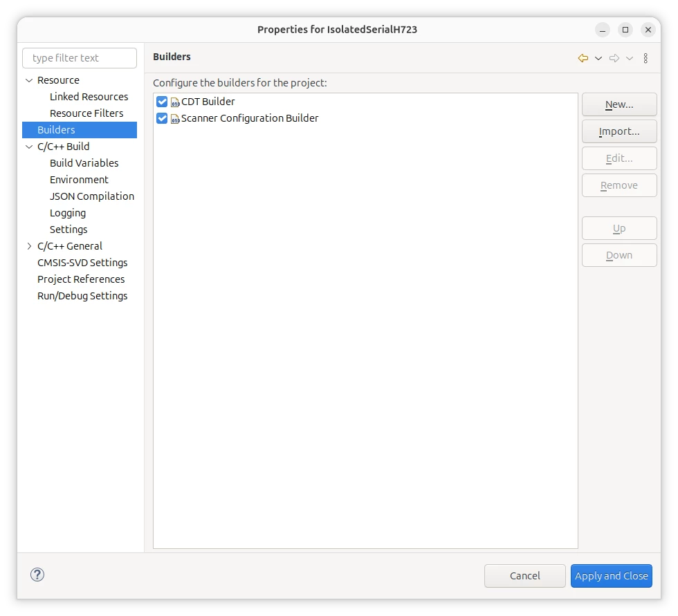Image resolution: width=678 pixels, height=616 pixels.
Task: Minimize the Properties dialog
Action: pos(603,30)
